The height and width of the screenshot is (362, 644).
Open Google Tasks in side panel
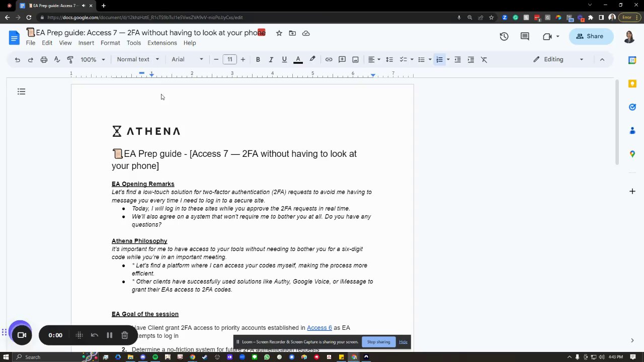[632, 107]
